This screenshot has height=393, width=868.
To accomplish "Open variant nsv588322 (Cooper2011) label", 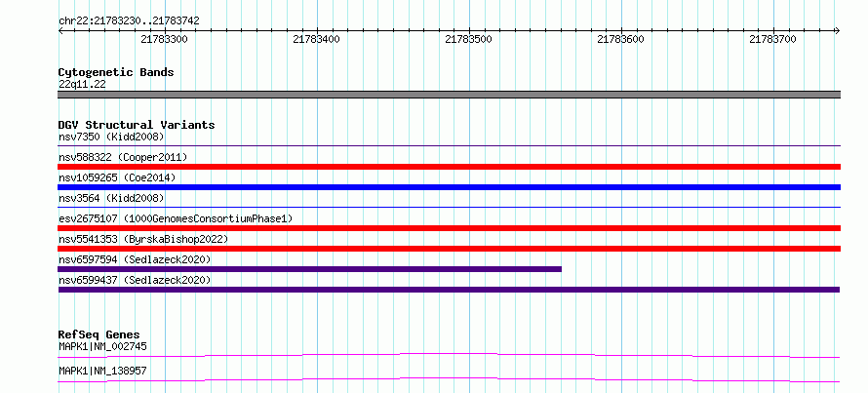I will (x=123, y=157).
